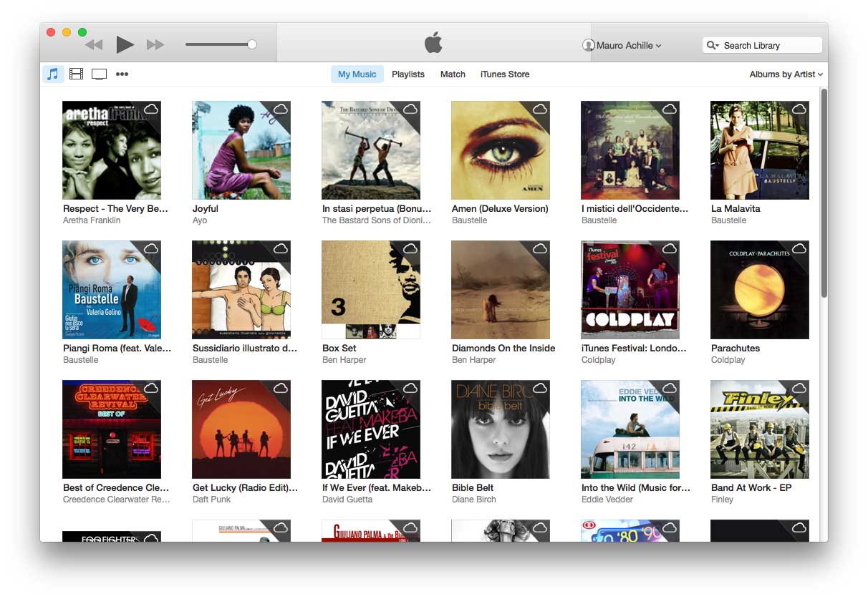Click the album title 'La Malavita'
The width and height of the screenshot is (868, 599).
point(736,209)
